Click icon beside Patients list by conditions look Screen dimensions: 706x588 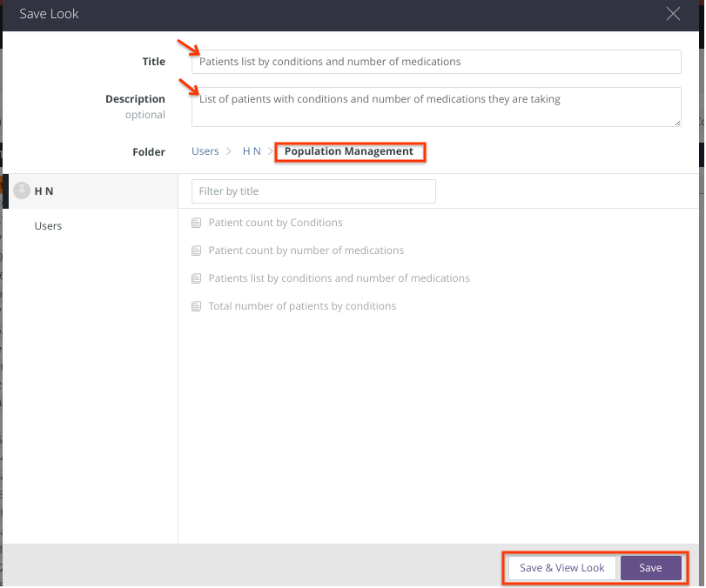[196, 278]
